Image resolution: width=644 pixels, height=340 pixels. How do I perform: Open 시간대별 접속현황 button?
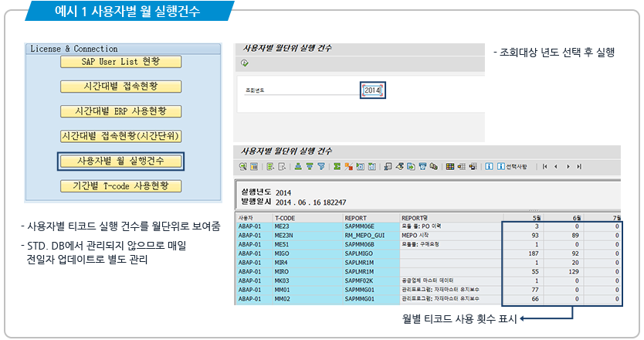pos(120,87)
